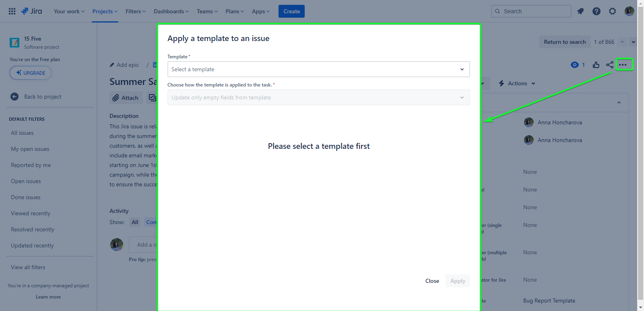Image resolution: width=644 pixels, height=311 pixels.
Task: Expand the Actions dropdown
Action: click(x=518, y=83)
